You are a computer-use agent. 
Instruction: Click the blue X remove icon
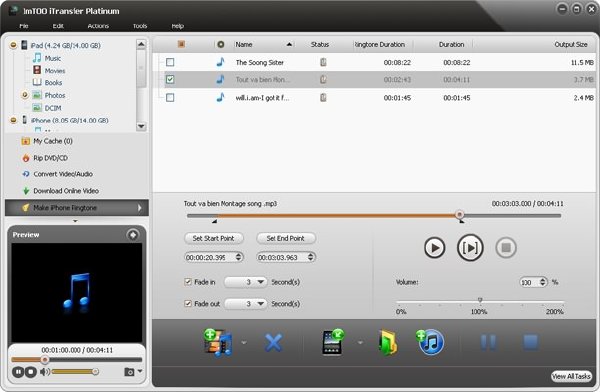[273, 343]
